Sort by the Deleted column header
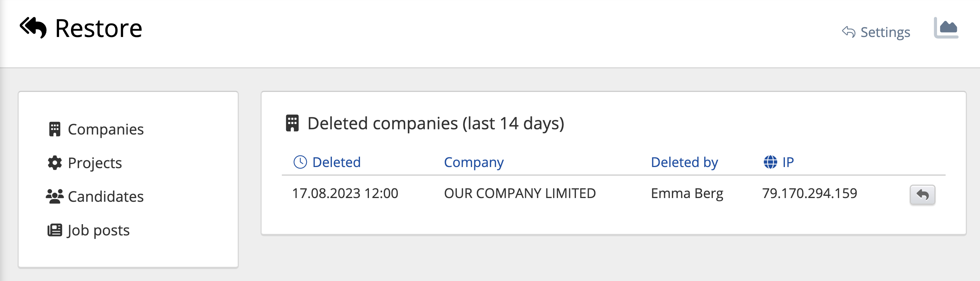 point(336,162)
